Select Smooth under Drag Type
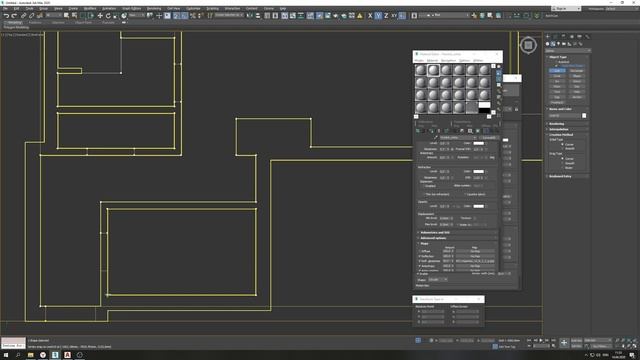The width and height of the screenshot is (640, 360). (x=562, y=163)
